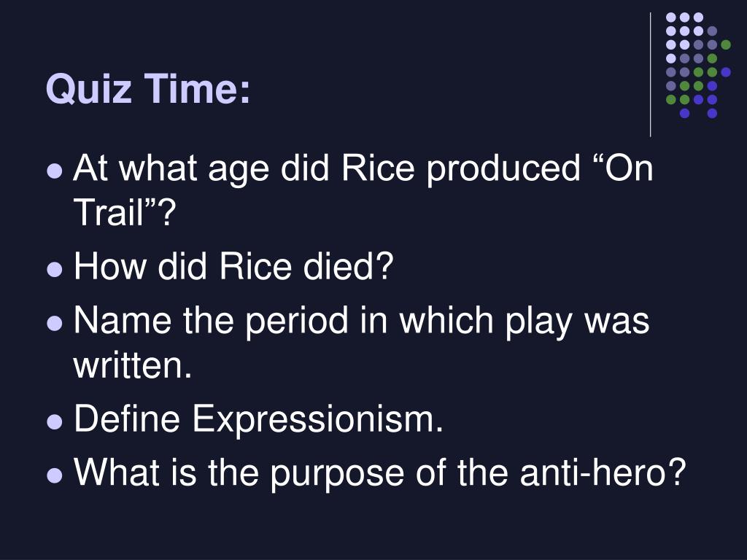Click the bullet before "Name the period"
The width and height of the screenshot is (747, 560).
pos(55,323)
